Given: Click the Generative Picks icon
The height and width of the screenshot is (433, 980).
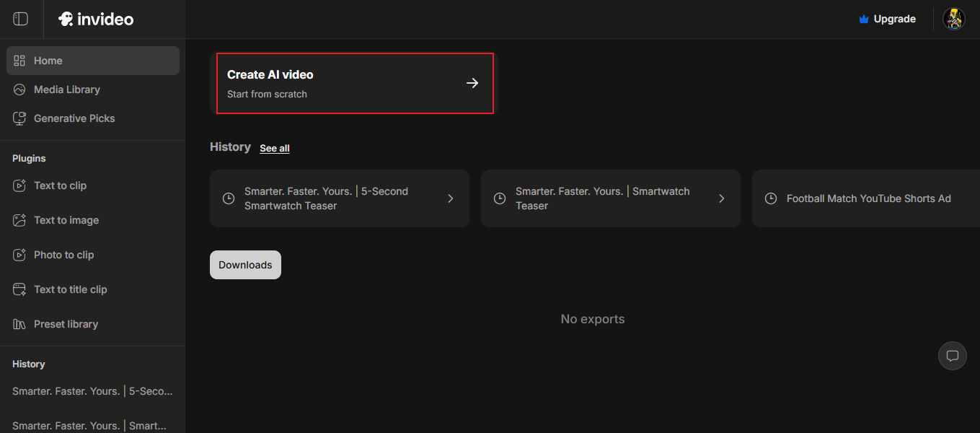Looking at the screenshot, I should (x=19, y=118).
